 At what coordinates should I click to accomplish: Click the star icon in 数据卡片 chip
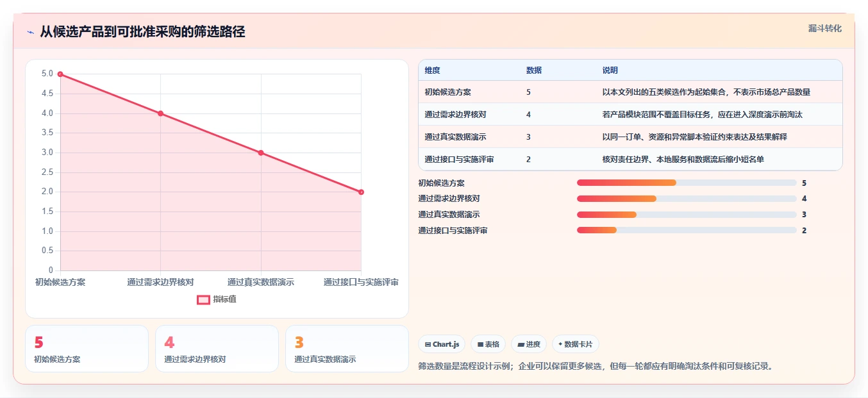coord(560,344)
